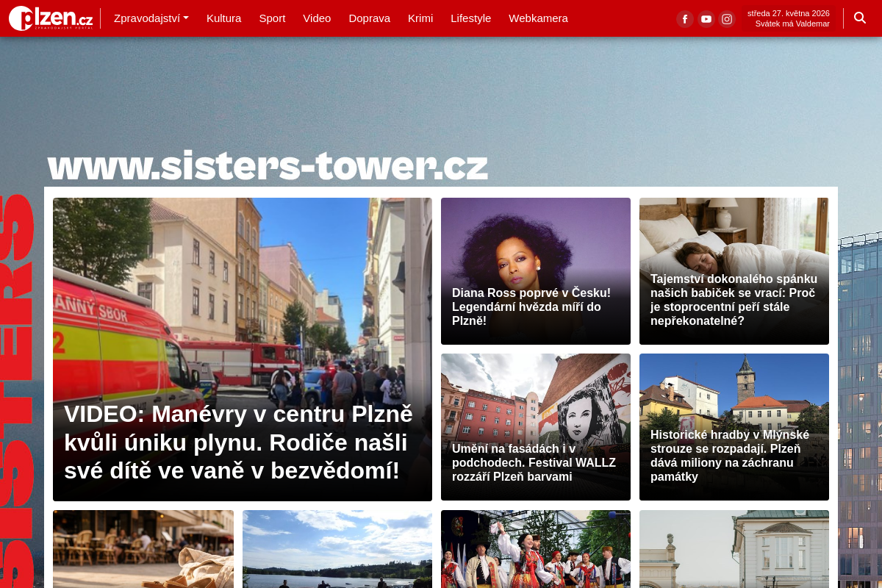Open the Lifestyle section
This screenshot has height=588, width=882.
[x=470, y=18]
